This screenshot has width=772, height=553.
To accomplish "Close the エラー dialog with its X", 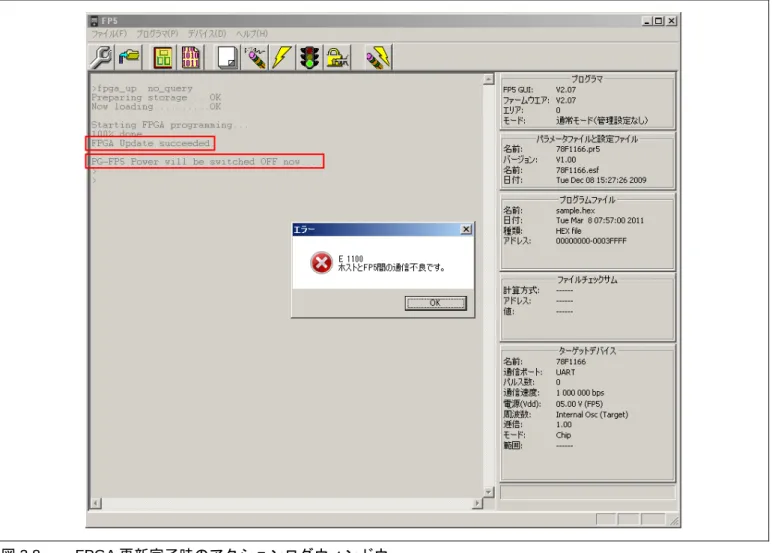I will click(466, 229).
